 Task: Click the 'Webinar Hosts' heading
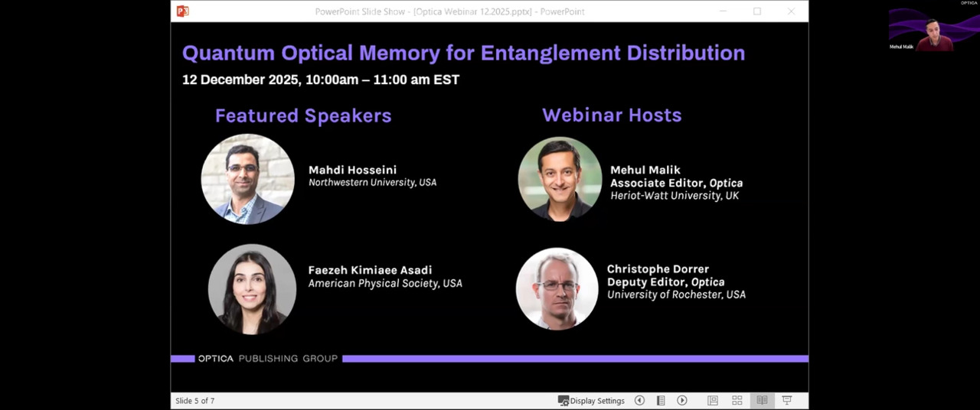612,116
